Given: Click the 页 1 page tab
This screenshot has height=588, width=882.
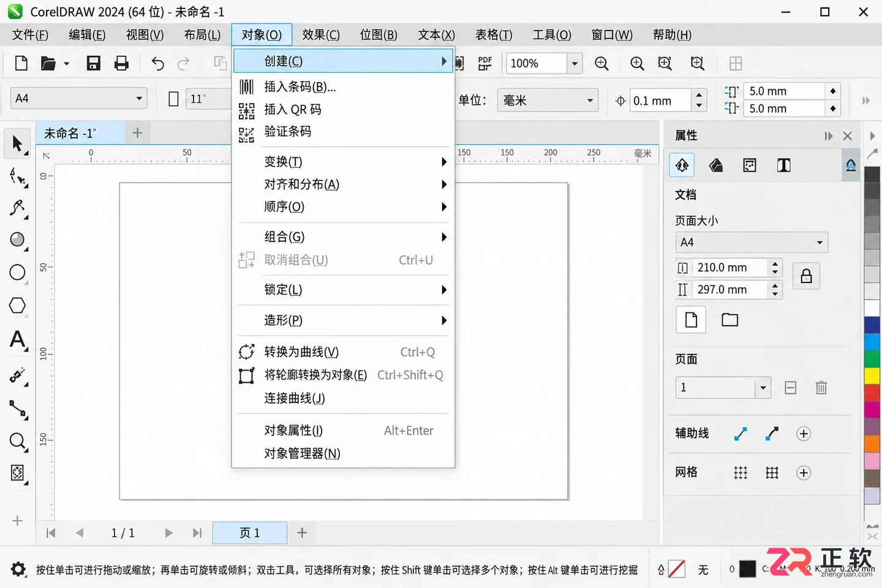Looking at the screenshot, I should [250, 533].
